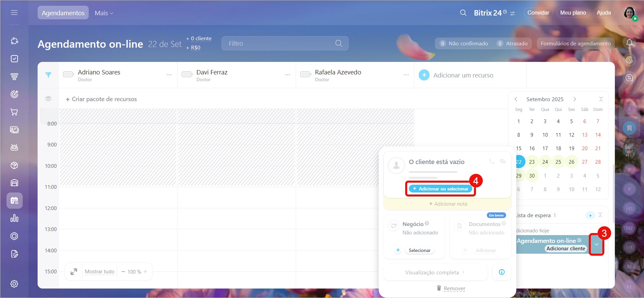Toggle the Davi Ferraz resource switch
The height and width of the screenshot is (298, 644).
click(x=187, y=74)
